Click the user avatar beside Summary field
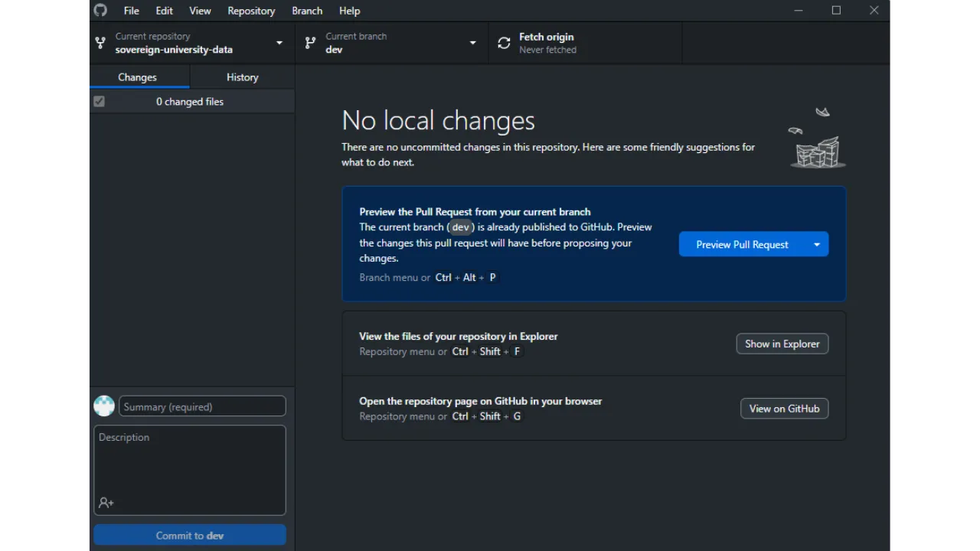980x551 pixels. click(x=104, y=406)
